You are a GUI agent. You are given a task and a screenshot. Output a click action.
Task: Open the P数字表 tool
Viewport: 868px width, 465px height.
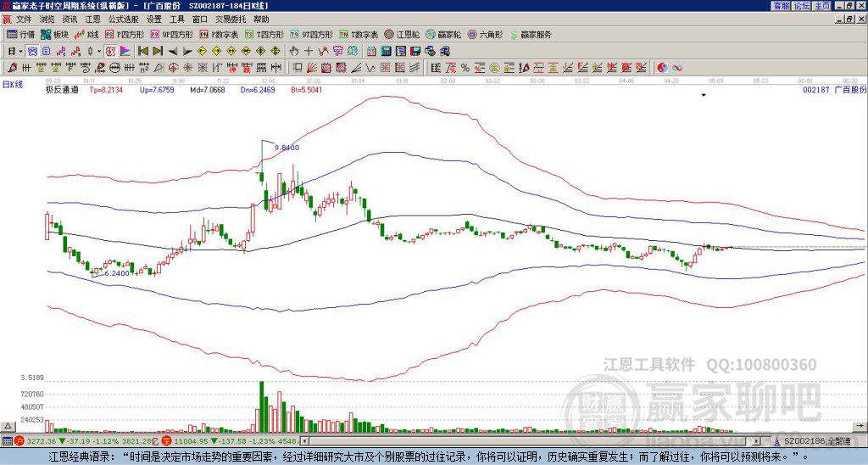(x=220, y=34)
